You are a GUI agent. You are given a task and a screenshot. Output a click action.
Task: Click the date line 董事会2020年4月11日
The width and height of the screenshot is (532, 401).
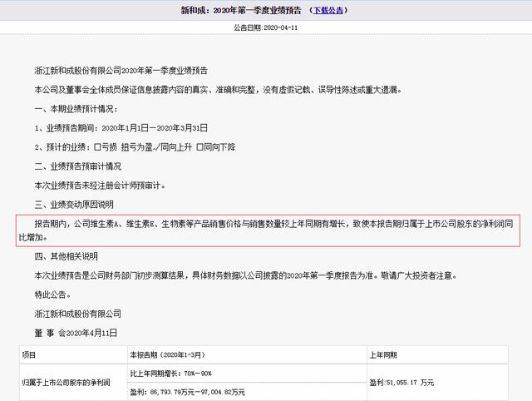76,333
